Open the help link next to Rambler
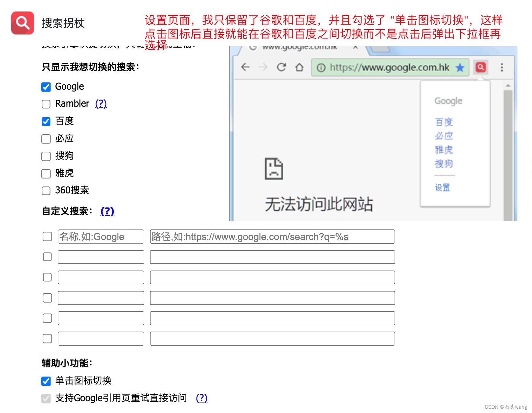Image resolution: width=532 pixels, height=413 pixels. [x=101, y=104]
